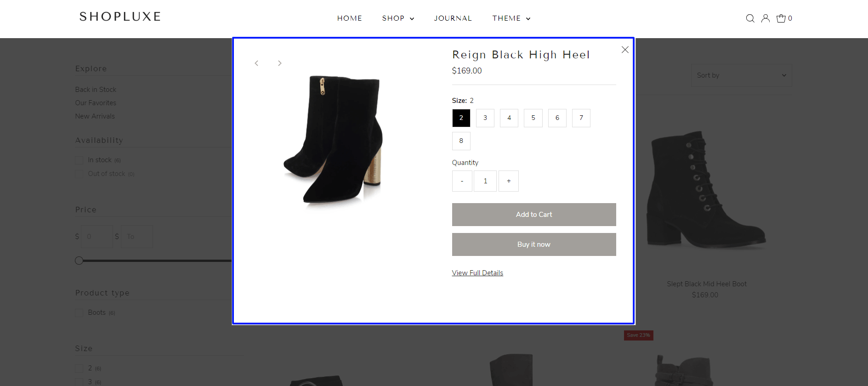Increase quantity with plus button
Image resolution: width=868 pixels, height=386 pixels.
509,181
